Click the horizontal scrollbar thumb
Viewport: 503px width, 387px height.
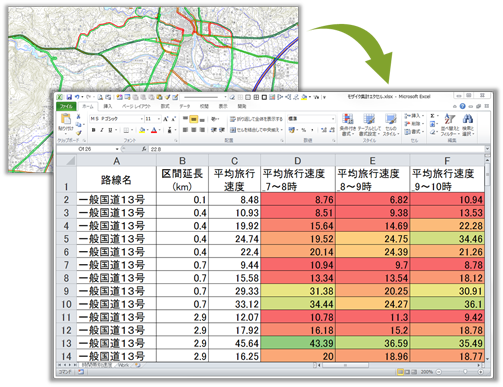click(x=345, y=365)
